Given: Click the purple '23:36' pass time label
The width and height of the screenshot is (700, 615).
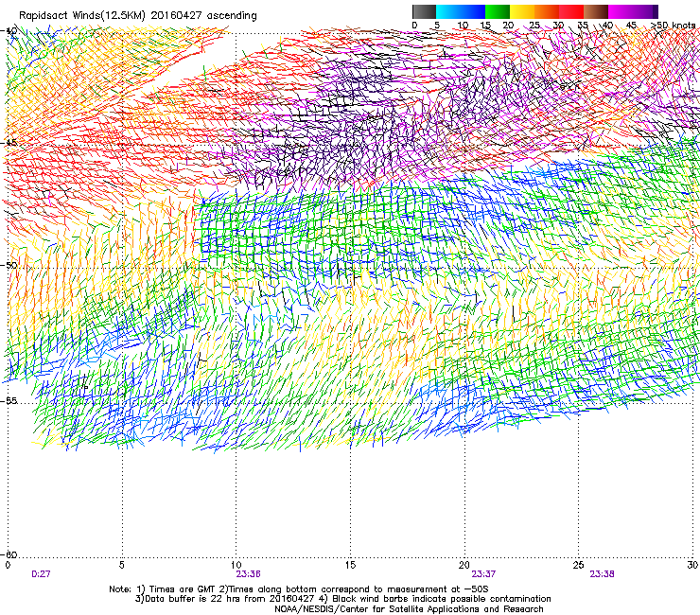Looking at the screenshot, I should (x=248, y=574).
